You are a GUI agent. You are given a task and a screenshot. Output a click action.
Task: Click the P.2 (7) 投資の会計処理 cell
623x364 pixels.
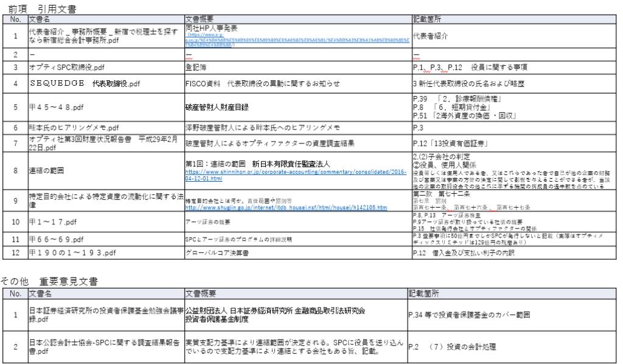(462, 346)
